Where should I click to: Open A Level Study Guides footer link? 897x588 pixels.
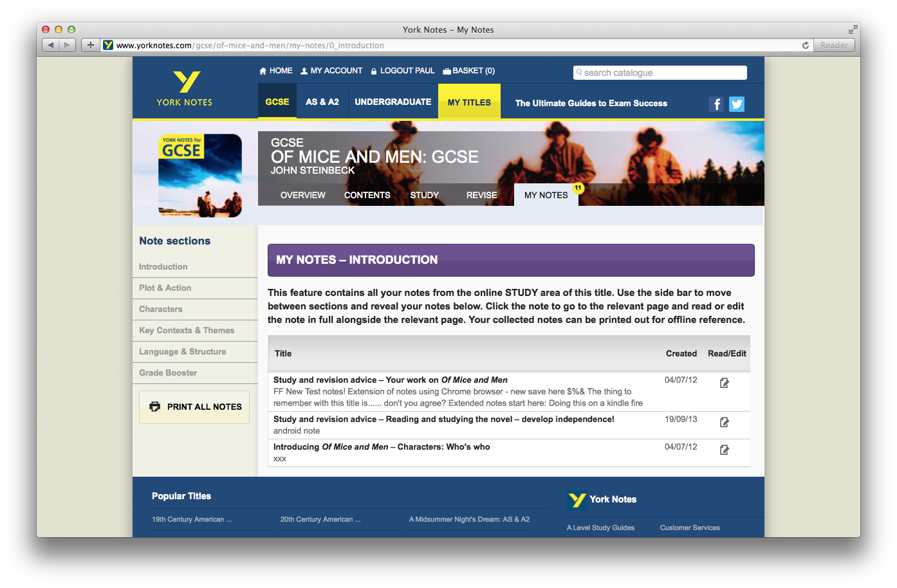click(x=600, y=528)
